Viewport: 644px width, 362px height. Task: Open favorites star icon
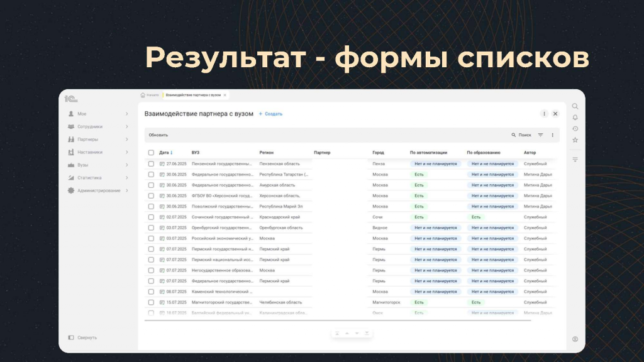(x=575, y=140)
